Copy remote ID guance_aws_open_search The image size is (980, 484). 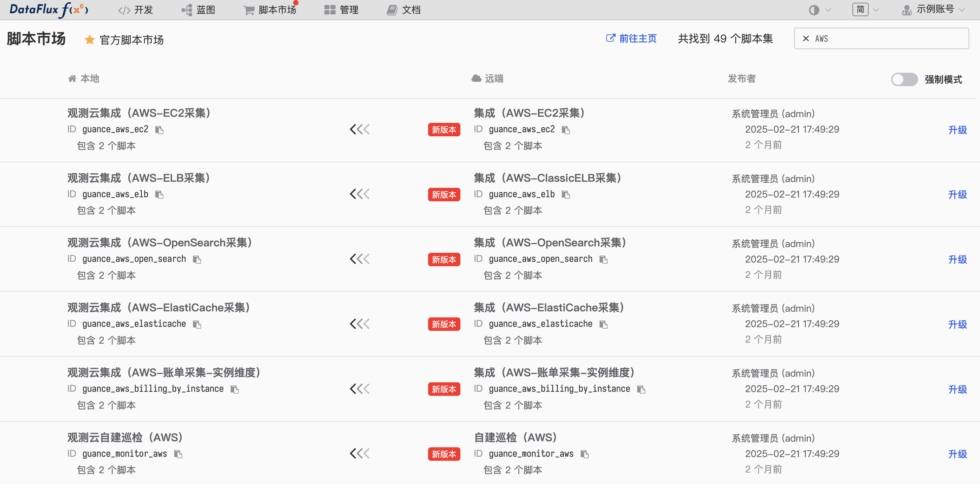(x=604, y=260)
